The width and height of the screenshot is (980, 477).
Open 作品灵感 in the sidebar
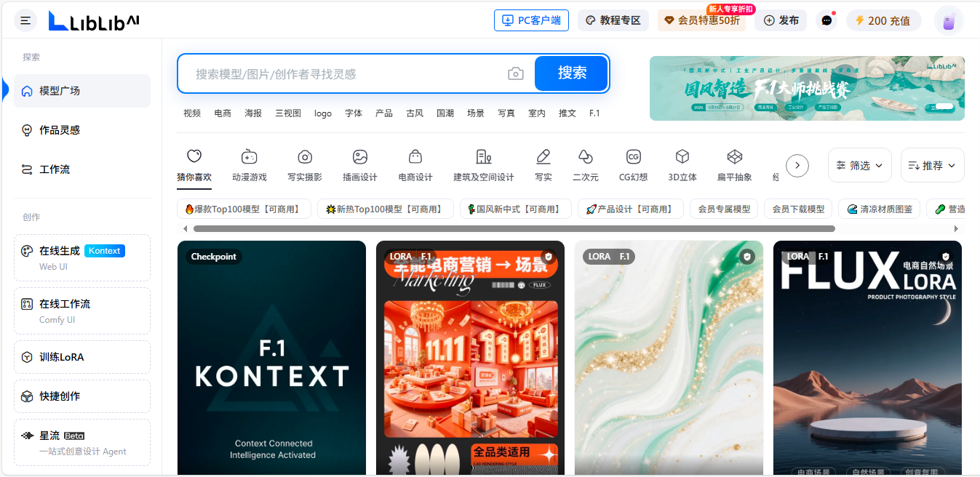(82, 130)
